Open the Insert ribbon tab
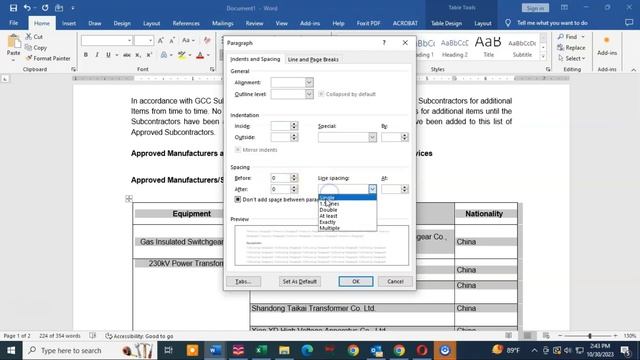Image resolution: width=640 pixels, height=360 pixels. pyautogui.click(x=69, y=23)
